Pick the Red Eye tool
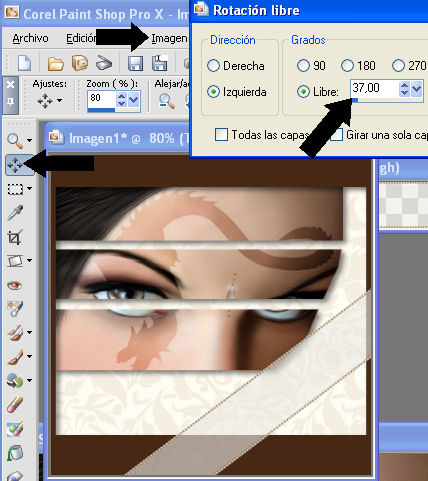428x481 pixels. 15,285
